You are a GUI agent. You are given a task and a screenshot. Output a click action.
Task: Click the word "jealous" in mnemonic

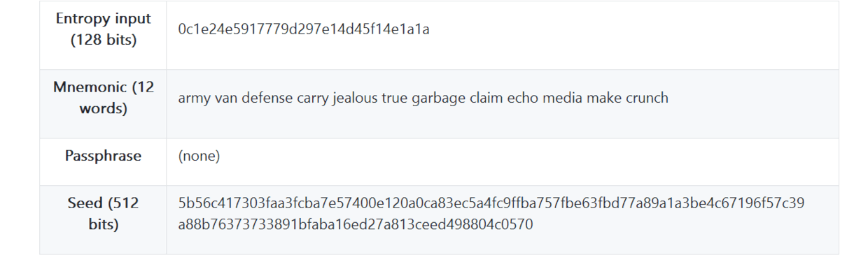pos(355,98)
